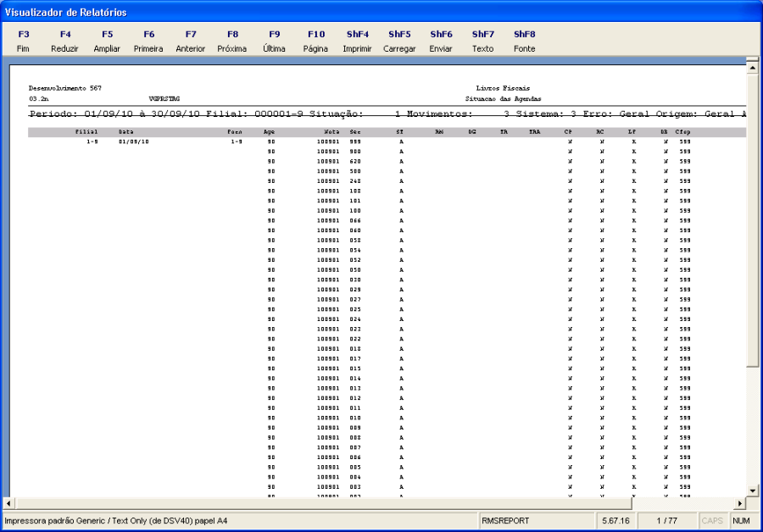Click the 'Livros Fiscais' report title
The width and height of the screenshot is (763, 532).
coord(503,88)
